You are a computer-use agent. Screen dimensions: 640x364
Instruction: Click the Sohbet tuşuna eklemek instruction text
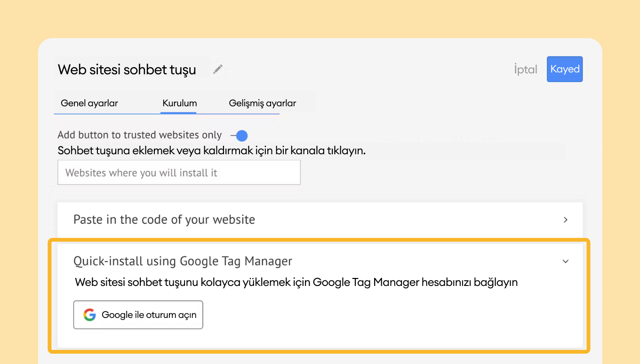pos(211,150)
